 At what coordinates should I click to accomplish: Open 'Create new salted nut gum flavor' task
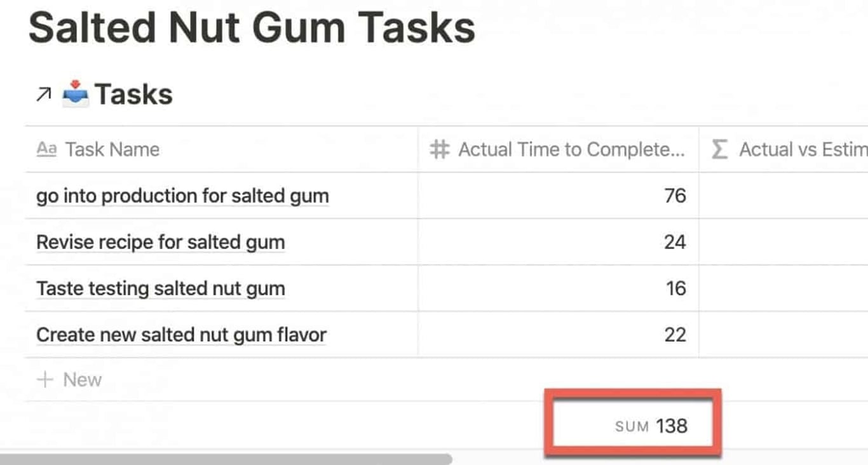[181, 335]
